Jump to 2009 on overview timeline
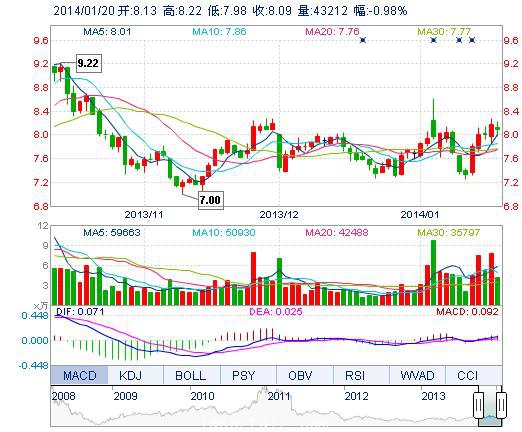The image size is (522, 432). click(x=125, y=396)
